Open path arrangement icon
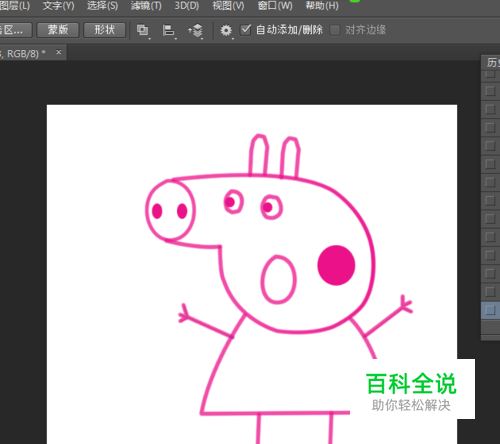Screen dimensions: 500x444 pyautogui.click(x=196, y=30)
